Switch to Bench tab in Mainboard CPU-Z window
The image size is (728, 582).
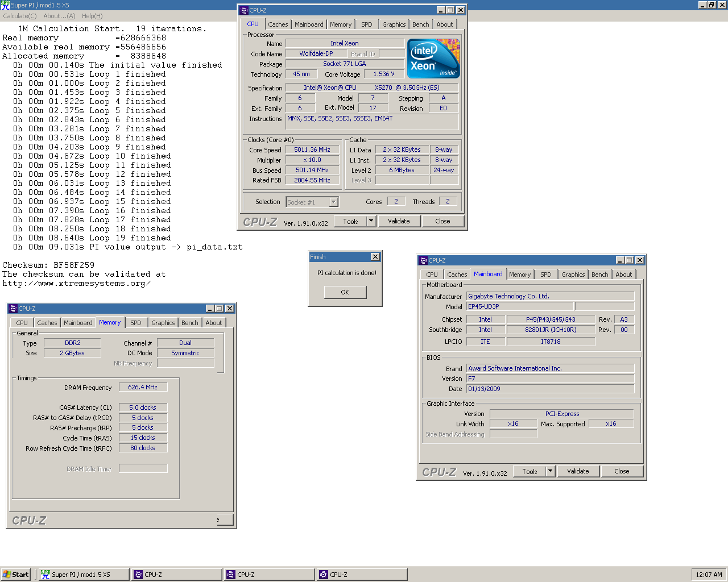(x=600, y=275)
